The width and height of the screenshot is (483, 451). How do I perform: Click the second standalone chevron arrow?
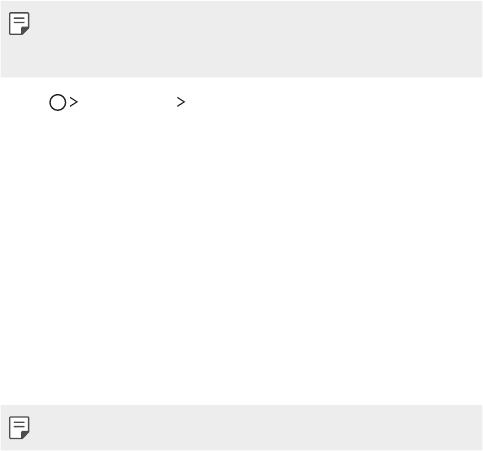181,102
